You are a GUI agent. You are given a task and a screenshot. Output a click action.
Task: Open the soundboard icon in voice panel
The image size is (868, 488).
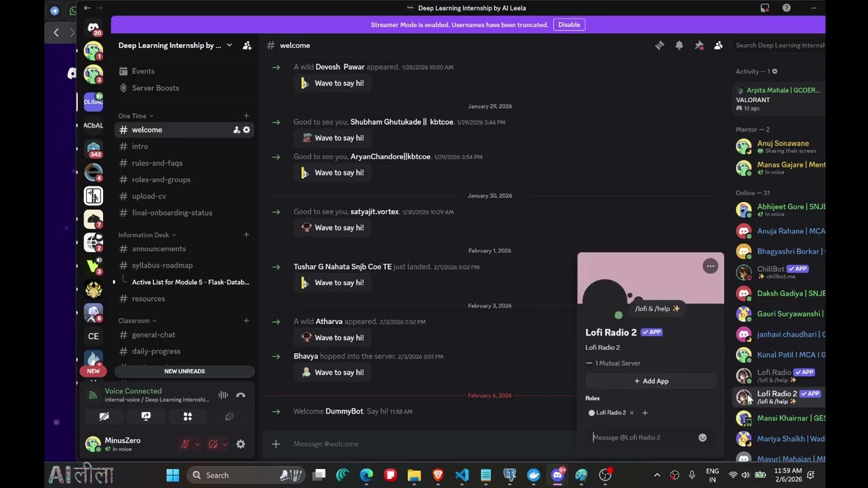[x=230, y=416]
